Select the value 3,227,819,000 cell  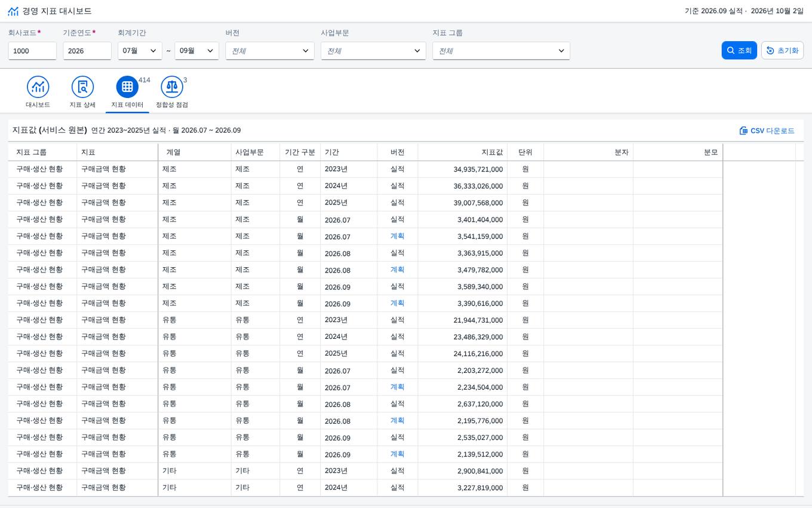pyautogui.click(x=463, y=487)
